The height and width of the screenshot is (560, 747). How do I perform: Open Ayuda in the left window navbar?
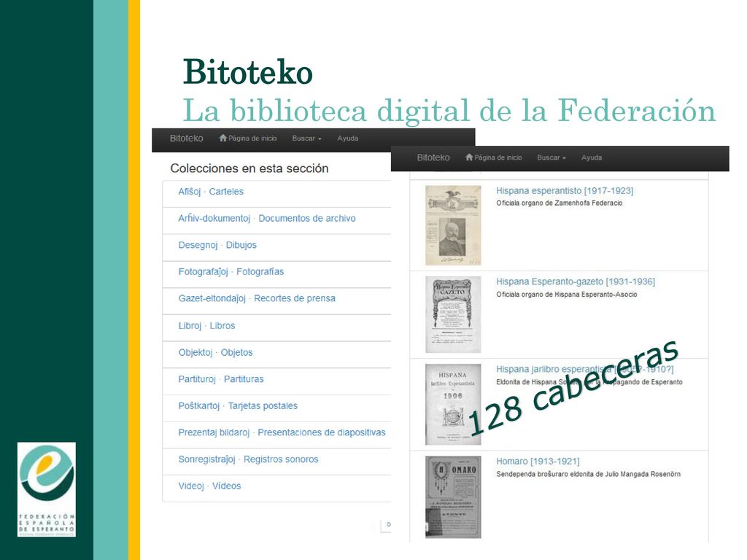[x=348, y=138]
